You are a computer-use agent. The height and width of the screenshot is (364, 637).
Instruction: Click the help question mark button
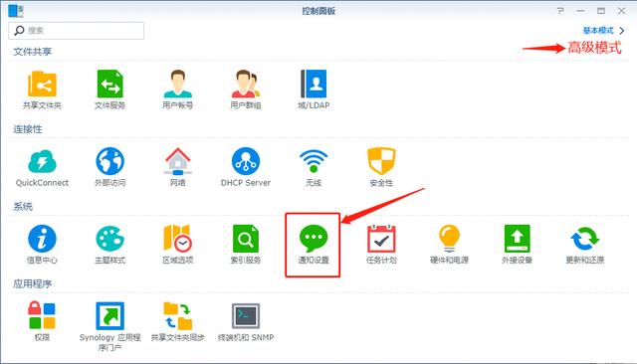[560, 11]
